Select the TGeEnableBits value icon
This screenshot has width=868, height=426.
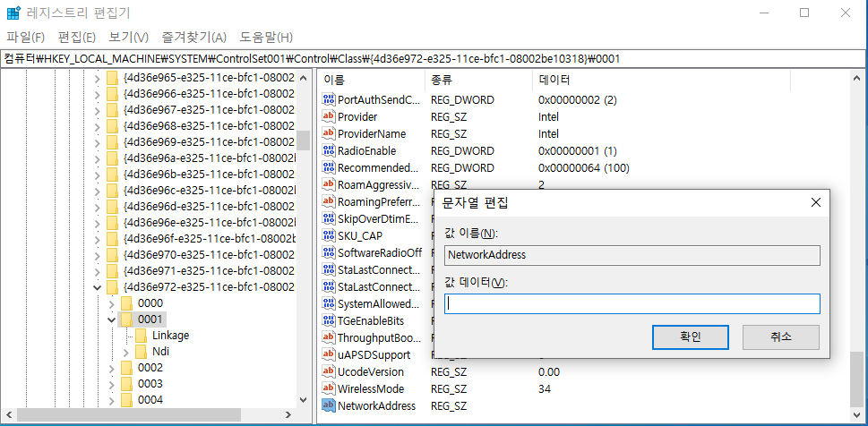point(329,321)
